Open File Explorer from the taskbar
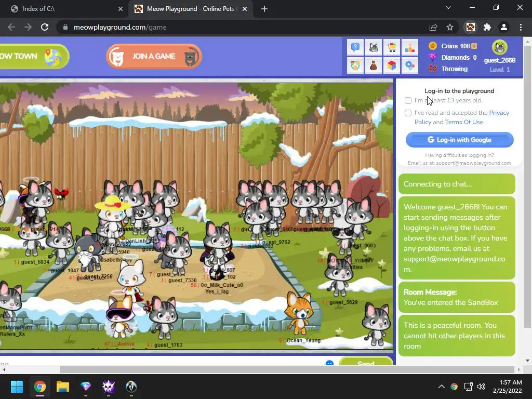The image size is (532, 399). coord(63,387)
